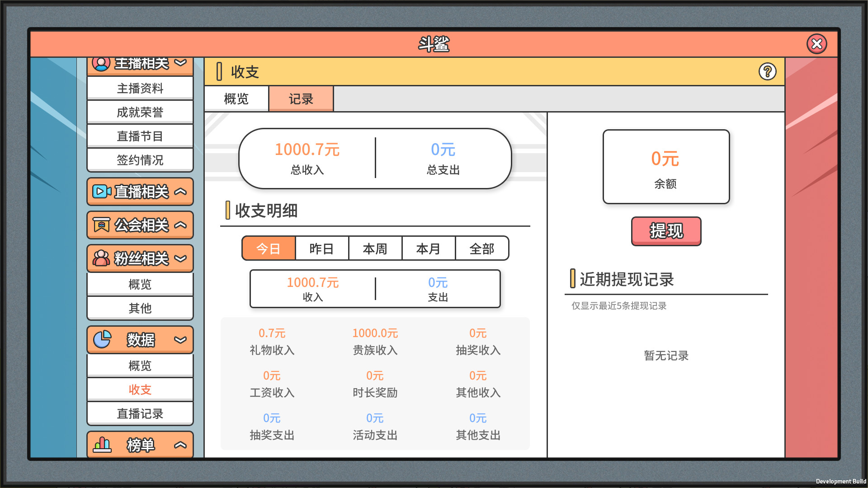Image resolution: width=868 pixels, height=488 pixels.
Task: Select the 记录 tab
Action: 301,99
